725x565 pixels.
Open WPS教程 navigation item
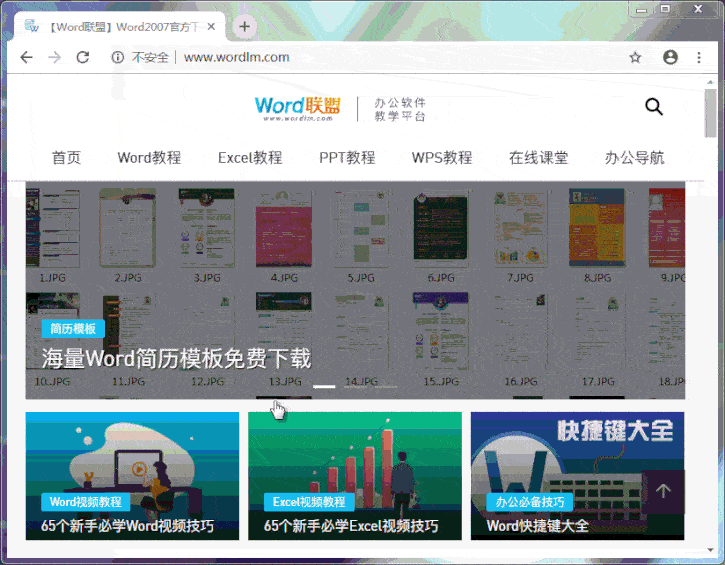[442, 158]
